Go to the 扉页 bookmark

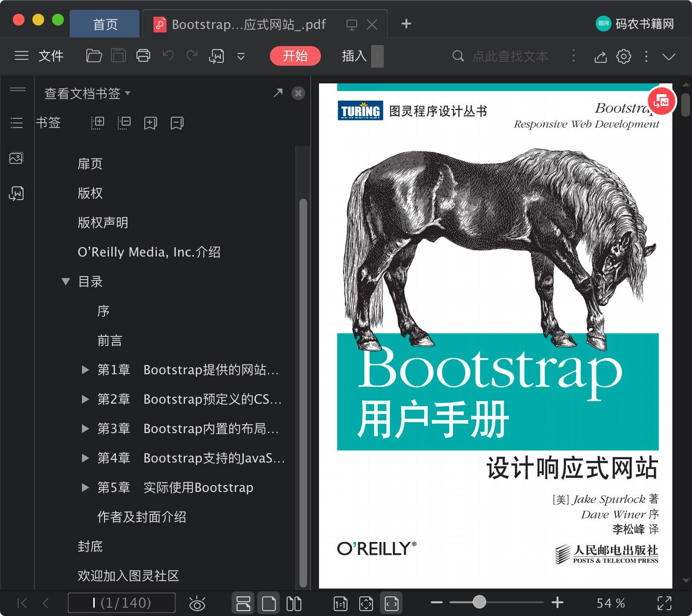point(90,164)
